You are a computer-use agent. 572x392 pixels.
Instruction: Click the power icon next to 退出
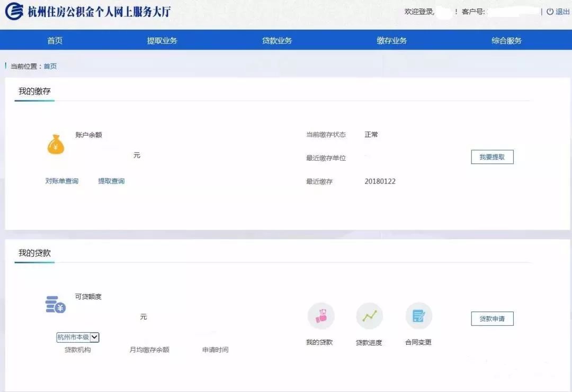pyautogui.click(x=550, y=12)
